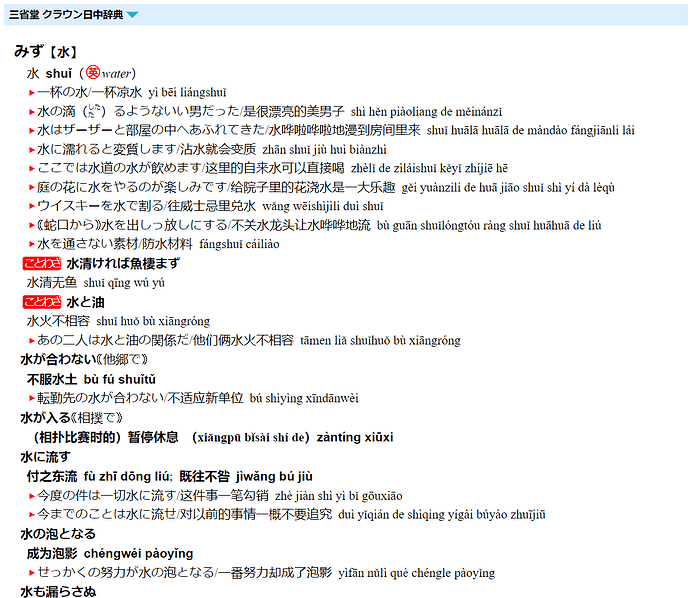Click the red arrow before ウイスキーを水で割る
This screenshot has height=598, width=690.
pos(32,206)
